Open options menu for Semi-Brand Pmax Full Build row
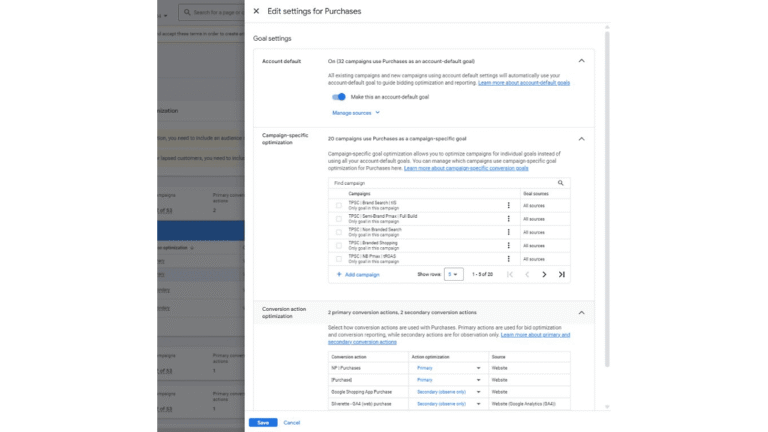The width and height of the screenshot is (768, 432). [508, 218]
